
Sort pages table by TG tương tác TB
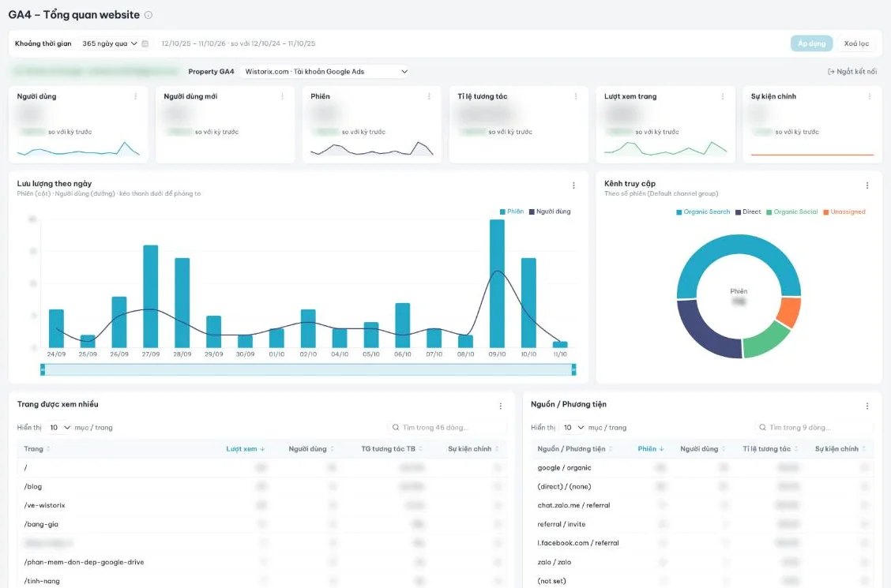pos(392,449)
